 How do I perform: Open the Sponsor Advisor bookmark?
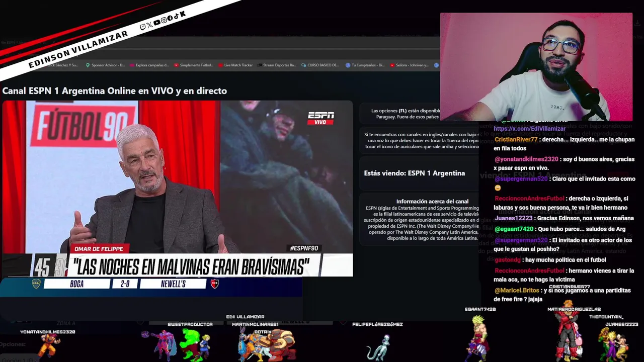pyautogui.click(x=105, y=65)
